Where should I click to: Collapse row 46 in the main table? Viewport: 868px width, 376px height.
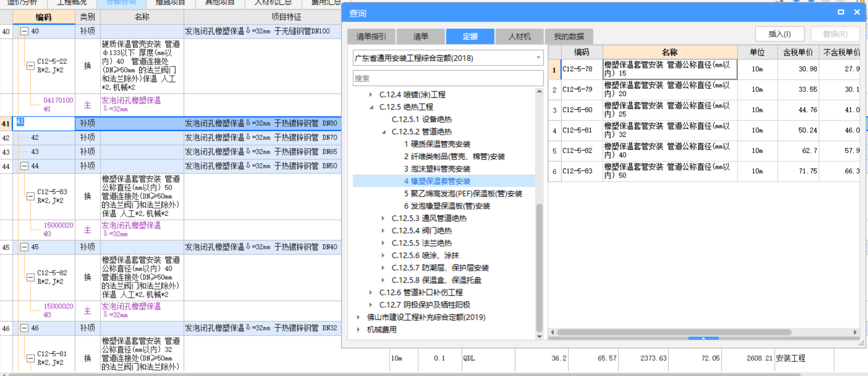coord(24,329)
